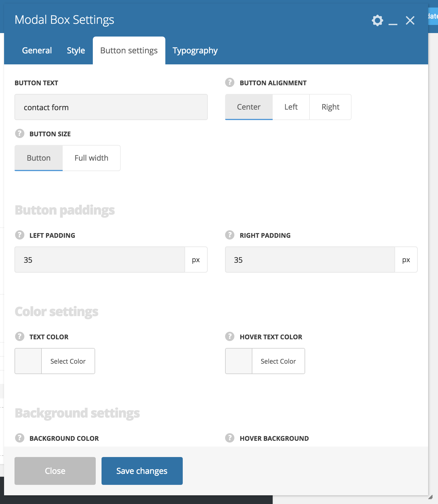Show help for Text Color
This screenshot has height=504, width=438.
tap(19, 337)
